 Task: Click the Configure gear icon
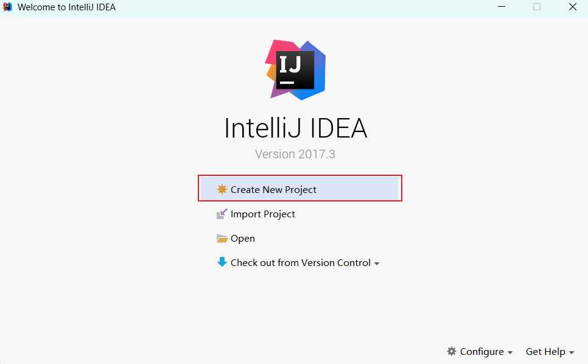pos(452,351)
